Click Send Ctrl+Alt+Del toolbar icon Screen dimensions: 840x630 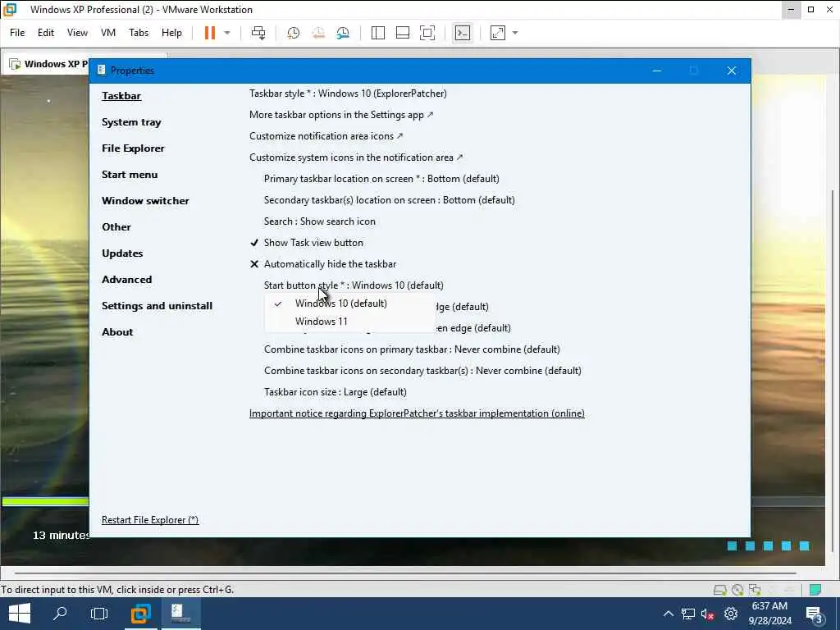pos(258,33)
